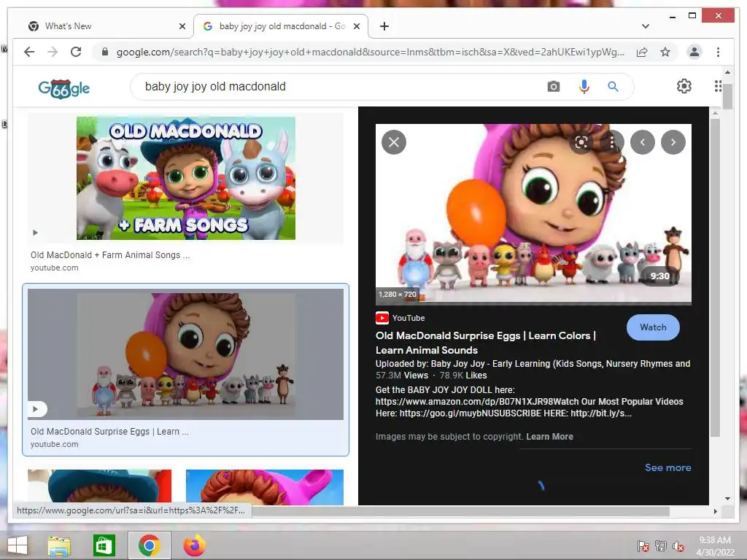The height and width of the screenshot is (560, 747).
Task: Open Chrome profile avatar menu
Action: (x=694, y=52)
